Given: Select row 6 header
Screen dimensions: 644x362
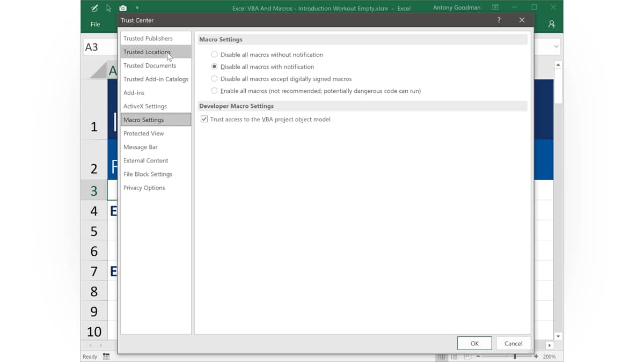Looking at the screenshot, I should 94,251.
